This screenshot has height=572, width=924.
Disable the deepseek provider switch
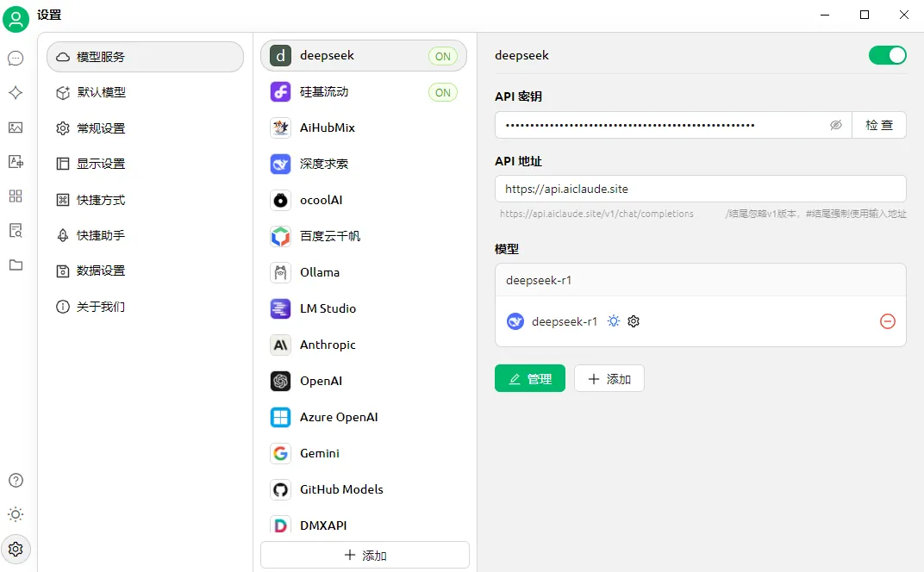click(887, 55)
